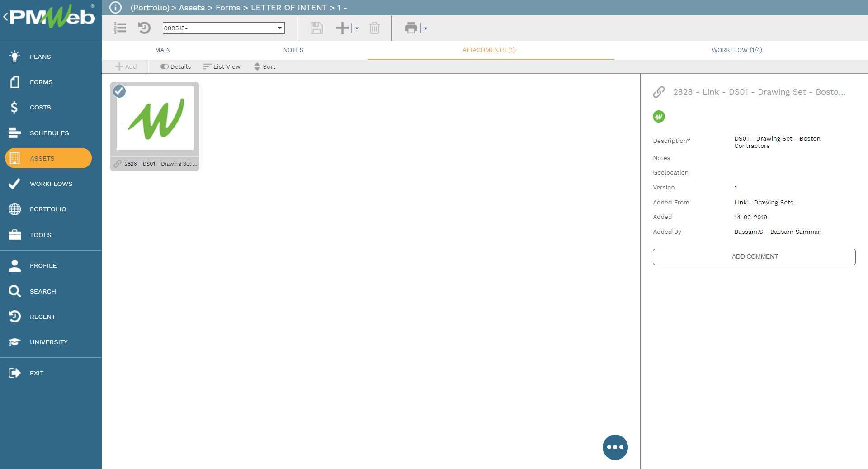868x469 pixels.
Task: Click the Add Comment button
Action: pyautogui.click(x=754, y=256)
